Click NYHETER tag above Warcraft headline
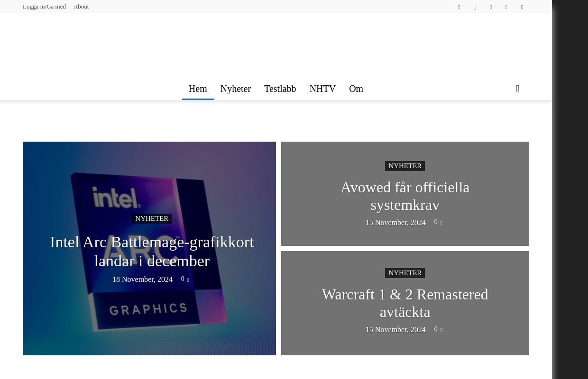 (x=405, y=273)
